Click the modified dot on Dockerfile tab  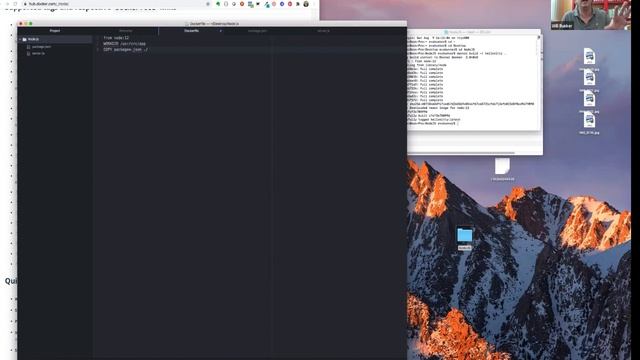click(220, 31)
